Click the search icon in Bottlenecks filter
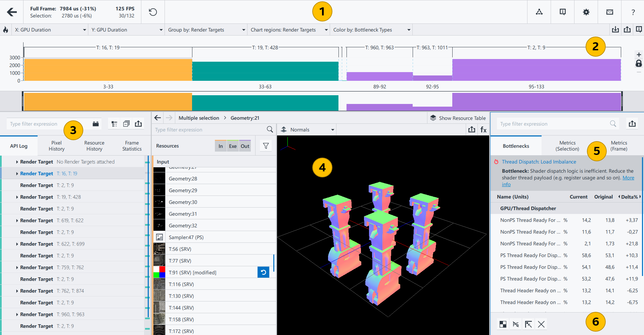Viewport: 644px width, 335px height. 613,124
